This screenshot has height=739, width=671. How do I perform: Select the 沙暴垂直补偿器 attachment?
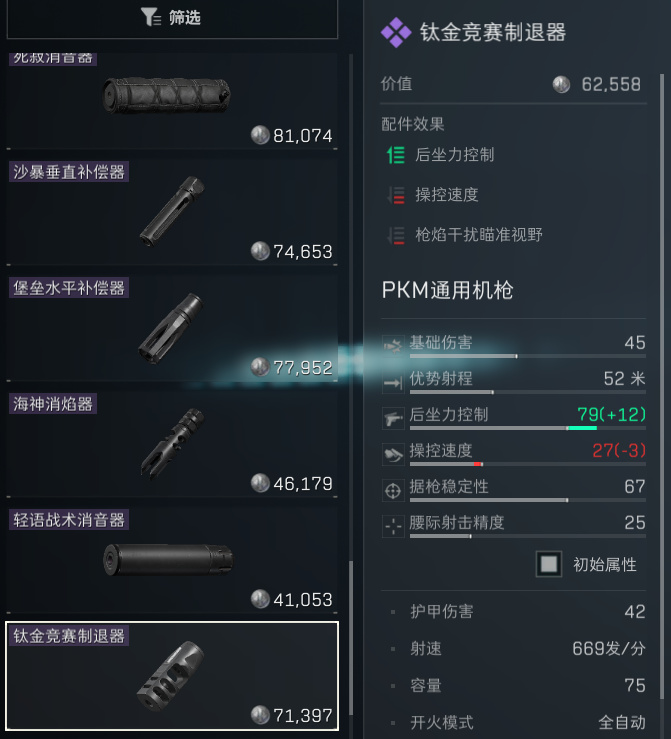(x=172, y=212)
